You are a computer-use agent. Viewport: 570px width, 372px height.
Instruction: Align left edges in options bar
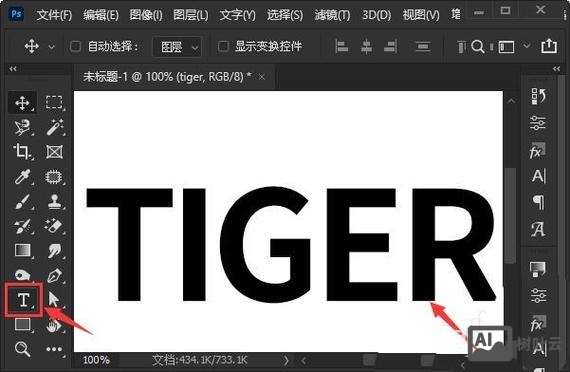pyautogui.click(x=341, y=47)
